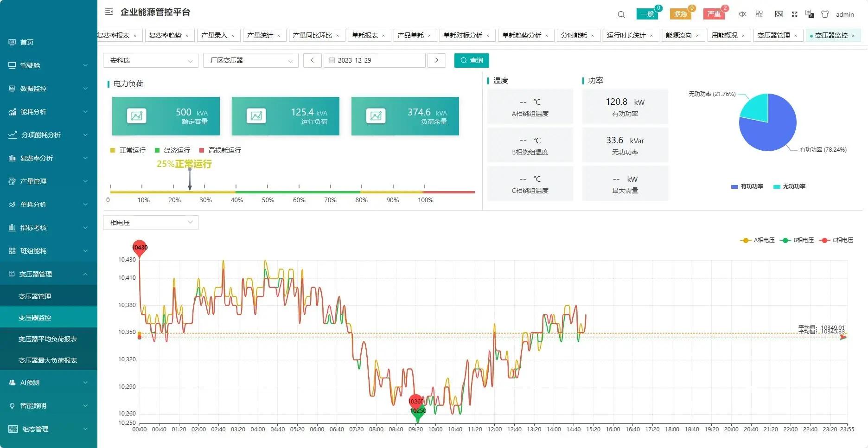868x448 pixels.
Task: Click the 负荷余量 card chart icon
Action: (x=376, y=116)
